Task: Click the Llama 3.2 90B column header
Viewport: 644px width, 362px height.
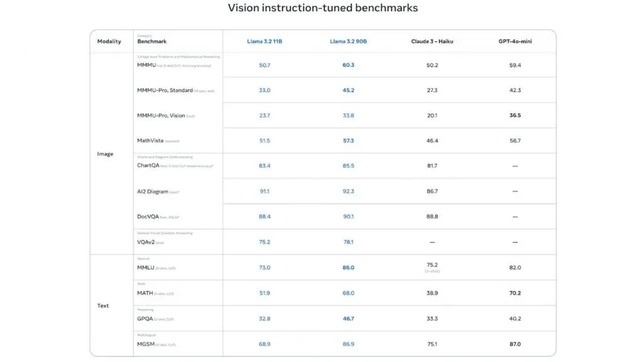Action: click(348, 41)
